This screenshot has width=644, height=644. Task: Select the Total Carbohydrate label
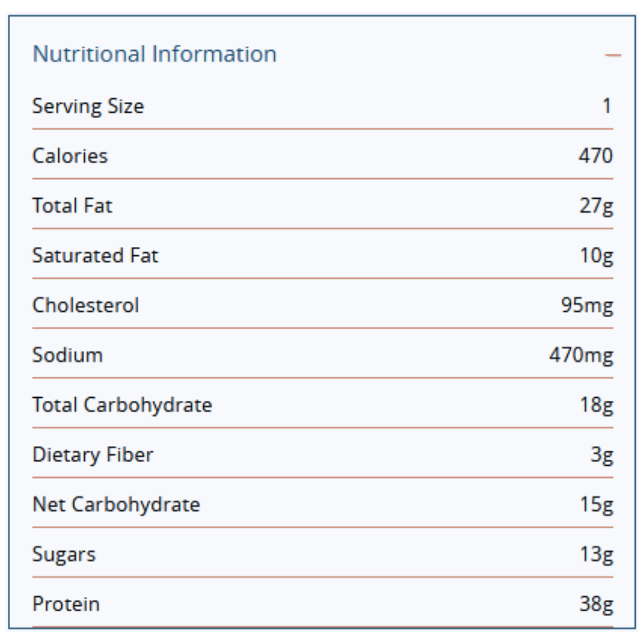pos(122,405)
